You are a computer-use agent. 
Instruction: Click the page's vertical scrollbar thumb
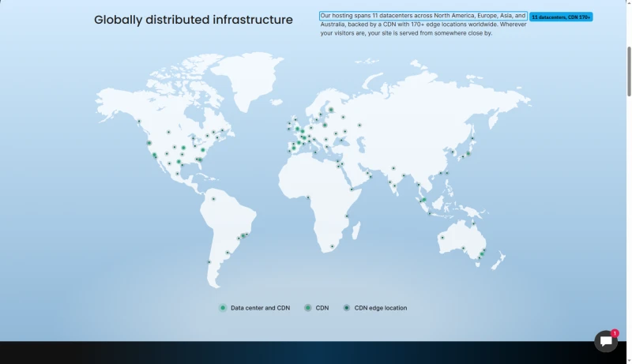coord(629,71)
